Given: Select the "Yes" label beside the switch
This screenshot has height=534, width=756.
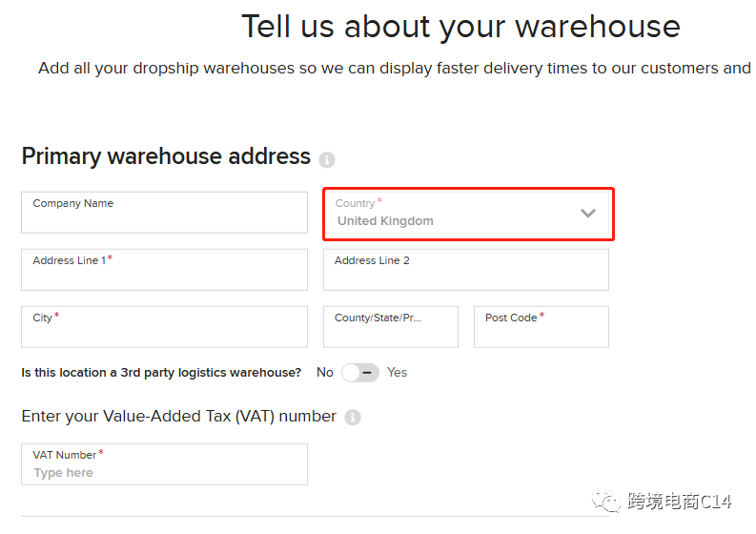Looking at the screenshot, I should tap(397, 373).
